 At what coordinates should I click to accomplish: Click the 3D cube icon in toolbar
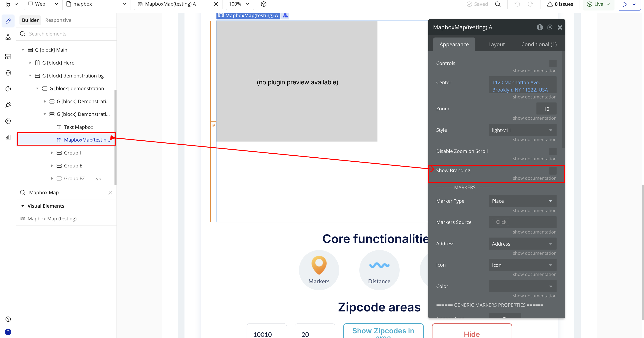click(x=263, y=4)
